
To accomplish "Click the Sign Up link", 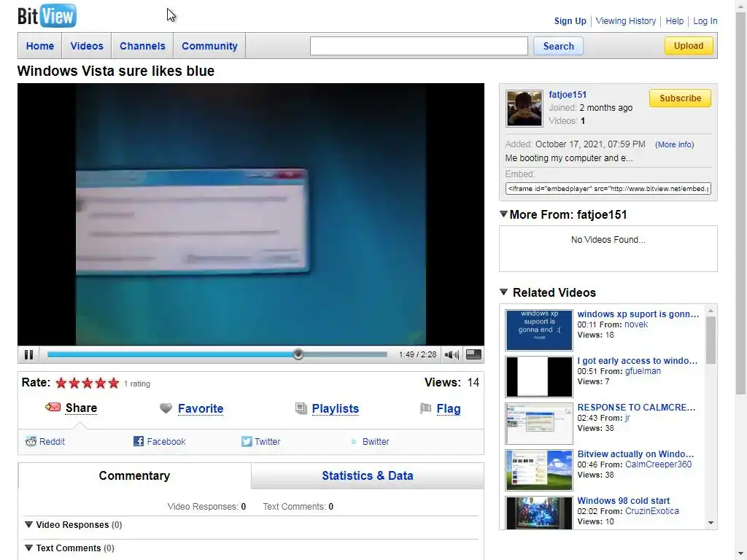I will coord(570,21).
